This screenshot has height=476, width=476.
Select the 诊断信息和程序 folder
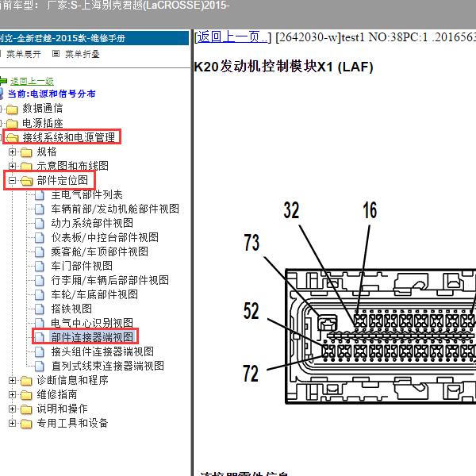point(72,380)
